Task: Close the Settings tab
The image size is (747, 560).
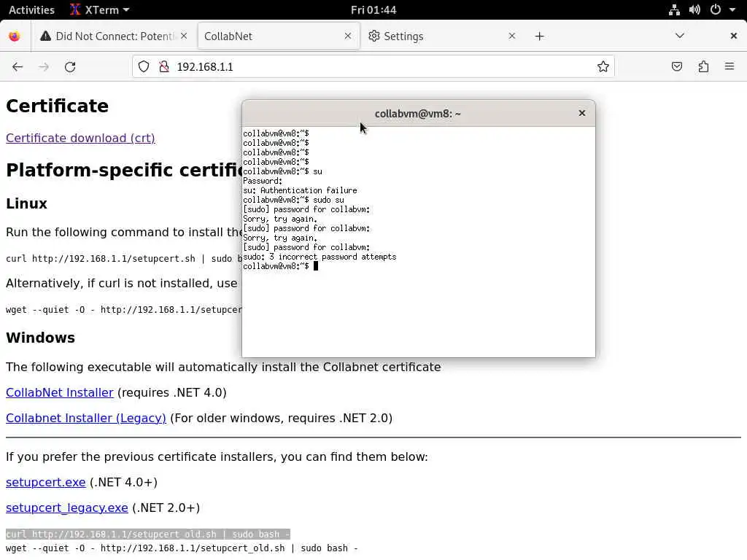Action: 511,36
